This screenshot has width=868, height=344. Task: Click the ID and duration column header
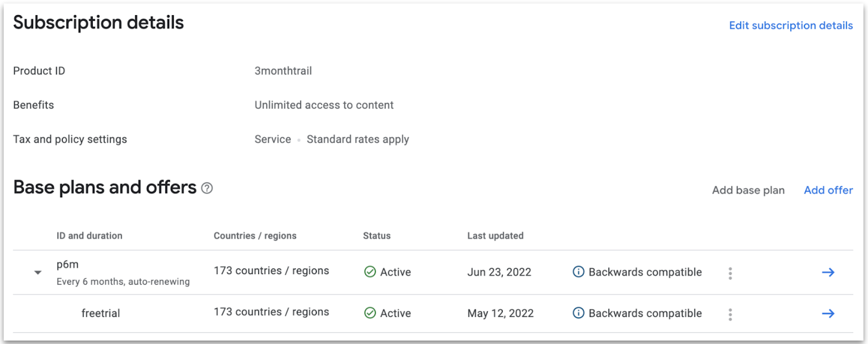[x=90, y=236]
